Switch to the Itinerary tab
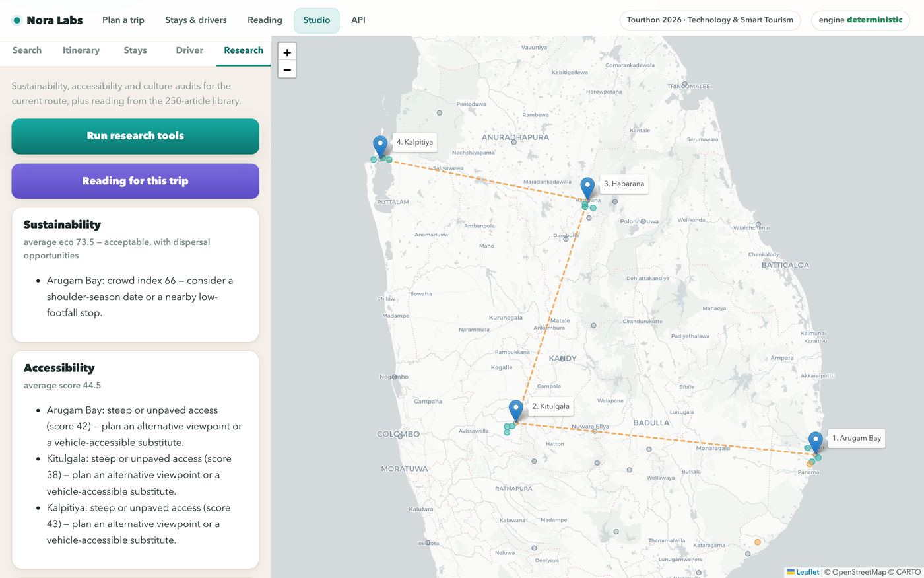924x578 pixels. click(81, 50)
